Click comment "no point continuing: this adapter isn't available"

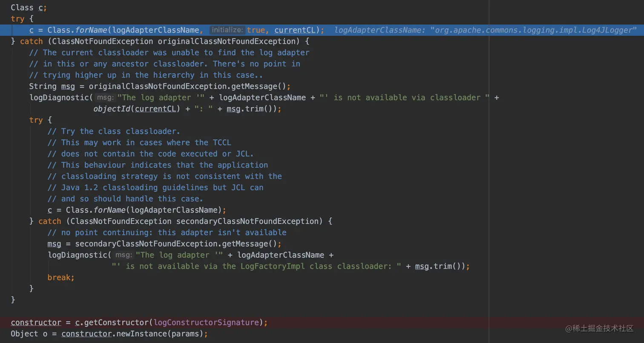(x=167, y=233)
